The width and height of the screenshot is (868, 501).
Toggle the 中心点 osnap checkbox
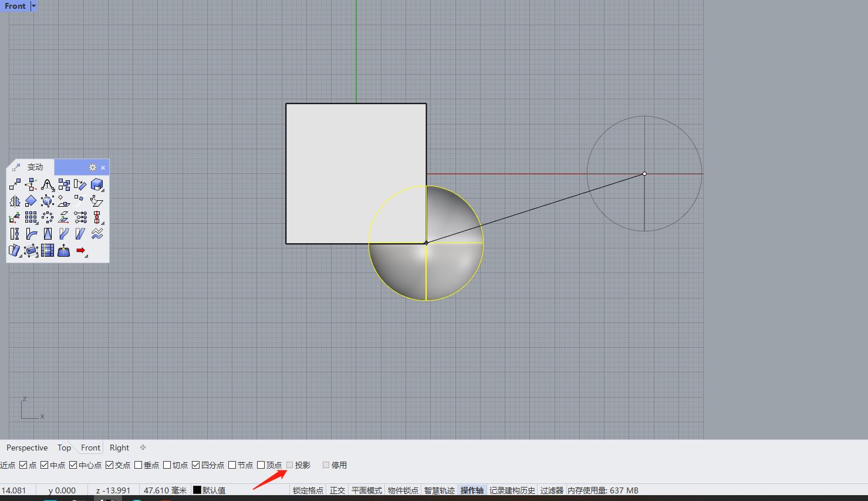73,465
